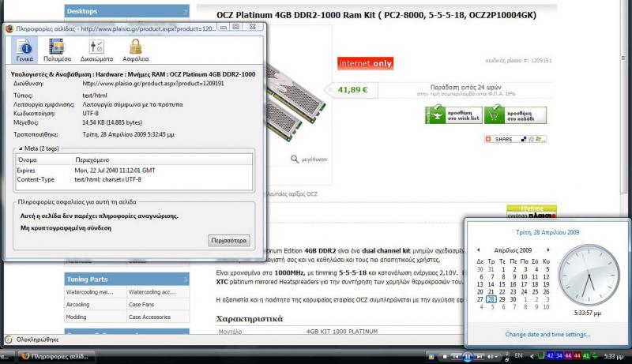Screen dimensions: 632x364
Task: Switch to the Δικαιώματα tab
Action: point(96,51)
